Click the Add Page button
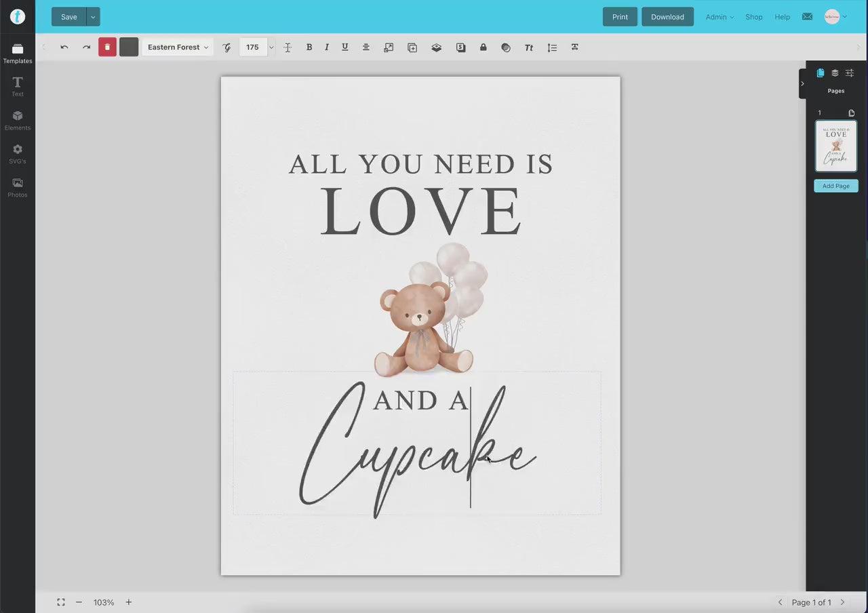 836,186
